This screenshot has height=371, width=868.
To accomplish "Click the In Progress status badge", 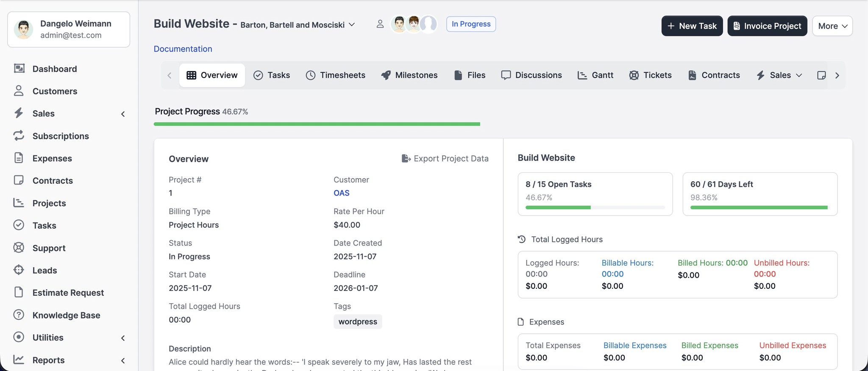I will pyautogui.click(x=471, y=24).
